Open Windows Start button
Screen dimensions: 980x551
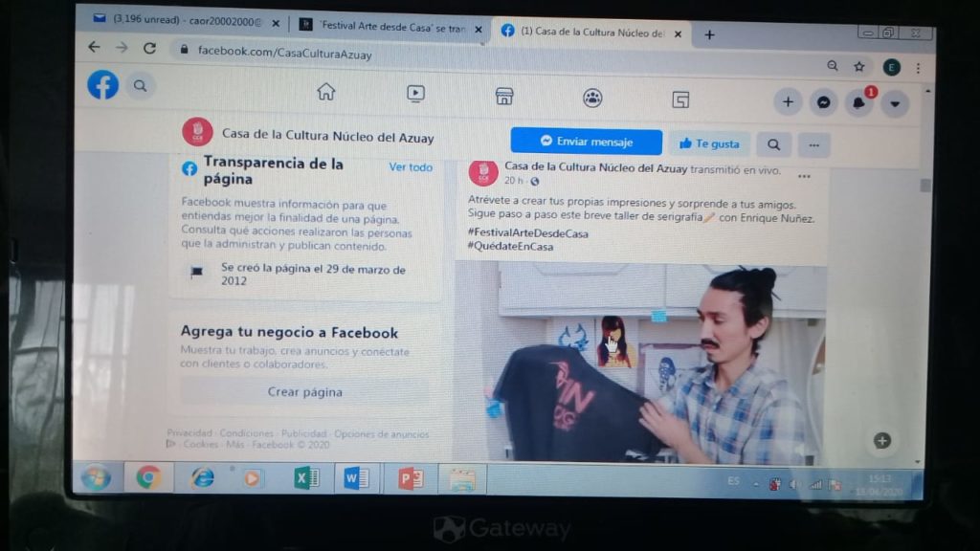click(97, 478)
